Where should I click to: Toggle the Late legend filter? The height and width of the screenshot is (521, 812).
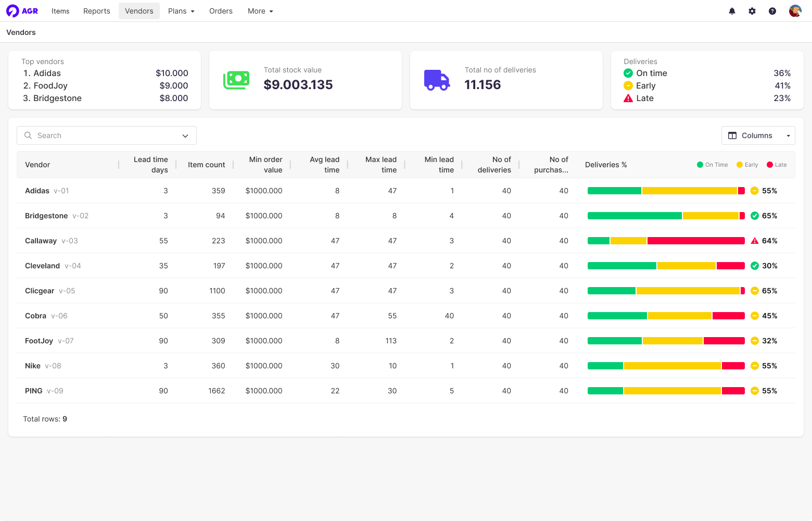777,165
